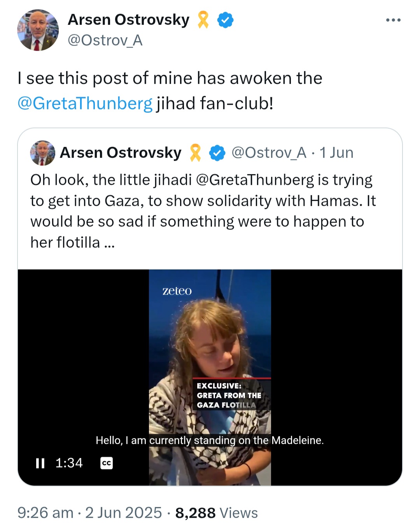
Task: Open the embedded video thumbnail of the flotilla clip
Action: click(210, 377)
